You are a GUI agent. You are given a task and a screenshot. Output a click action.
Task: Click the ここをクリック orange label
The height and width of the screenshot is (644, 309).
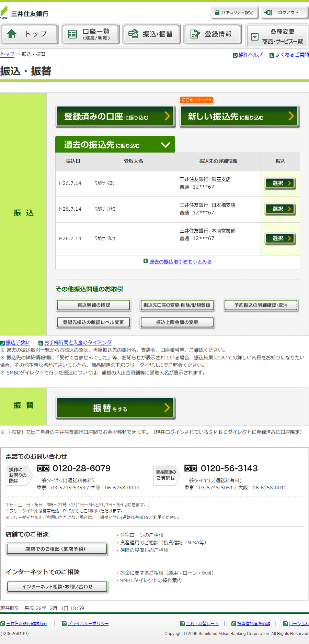(197, 100)
